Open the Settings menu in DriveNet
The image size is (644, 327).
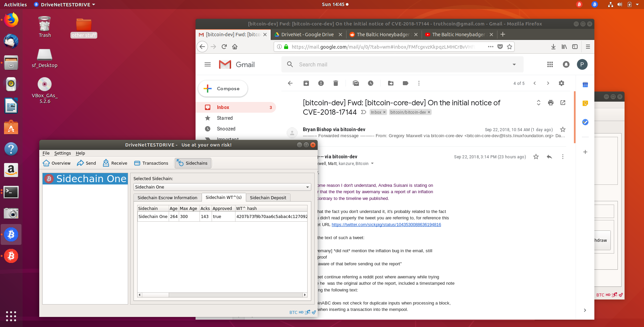click(63, 153)
